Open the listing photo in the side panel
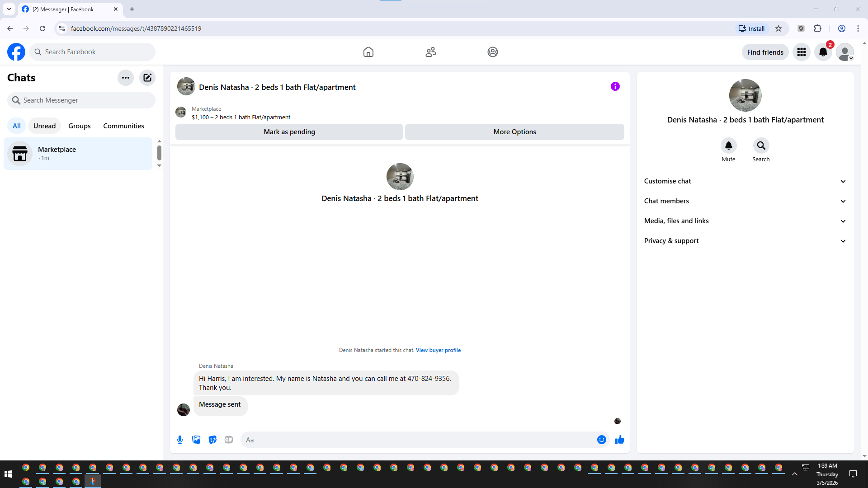The width and height of the screenshot is (868, 488). tap(745, 95)
